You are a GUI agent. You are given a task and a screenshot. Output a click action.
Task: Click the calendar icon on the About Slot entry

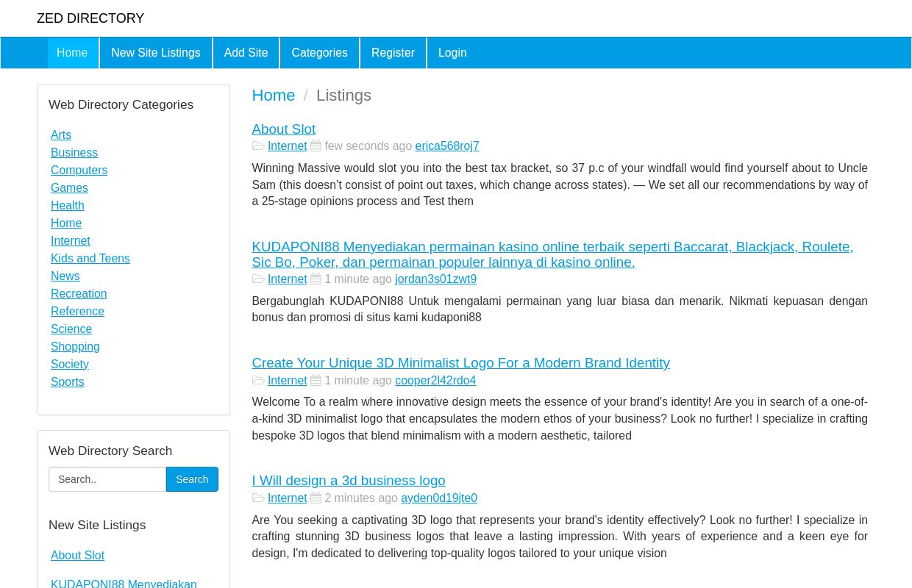pos(316,146)
